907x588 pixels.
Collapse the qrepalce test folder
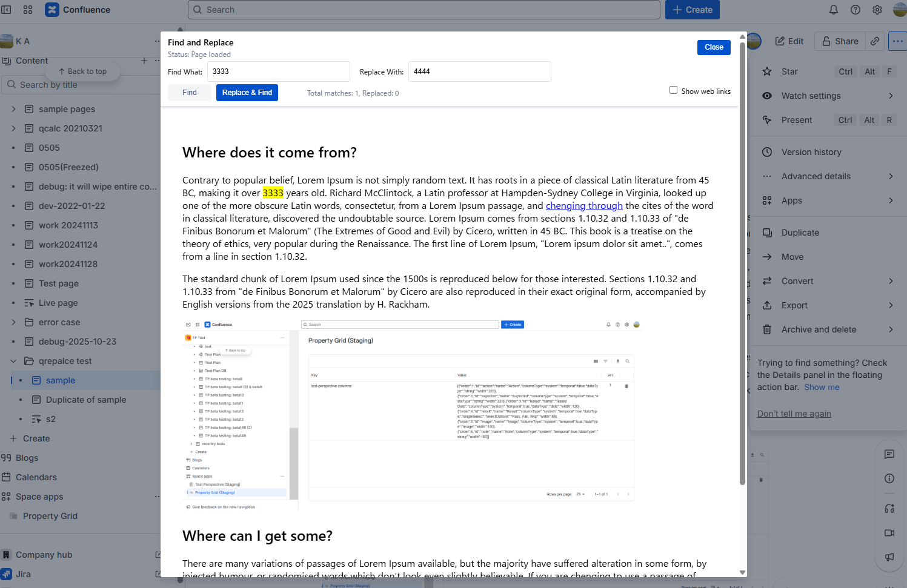[x=13, y=360]
